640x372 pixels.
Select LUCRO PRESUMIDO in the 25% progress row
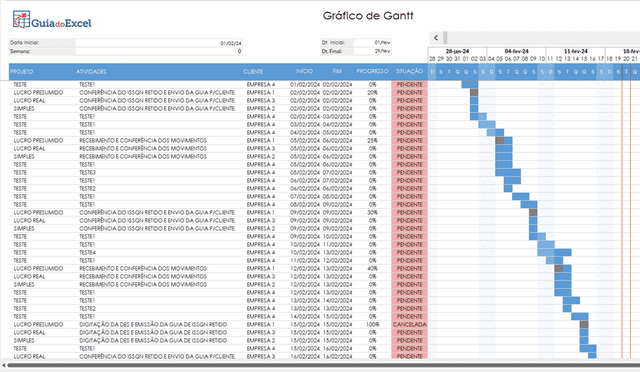click(x=38, y=140)
